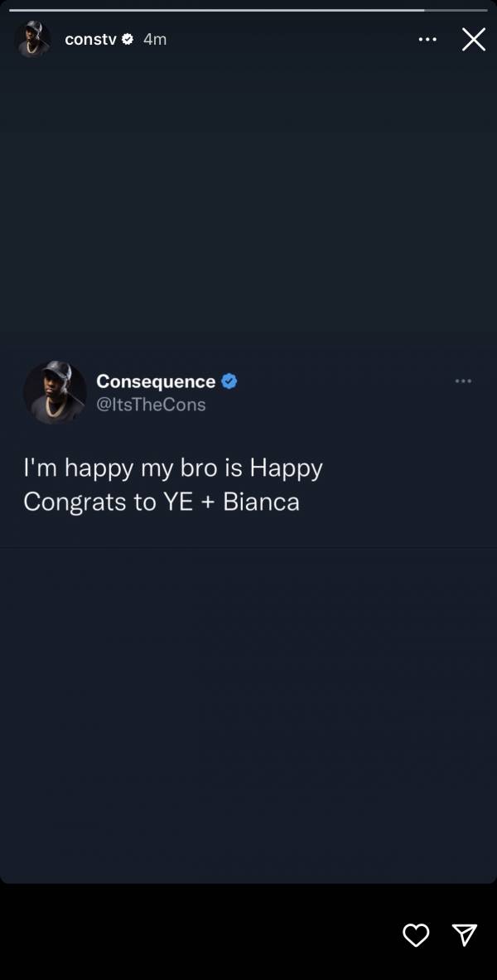The width and height of the screenshot is (497, 980).
Task: Click the blue verified checkmark beside Consequence
Action: pyautogui.click(x=229, y=381)
